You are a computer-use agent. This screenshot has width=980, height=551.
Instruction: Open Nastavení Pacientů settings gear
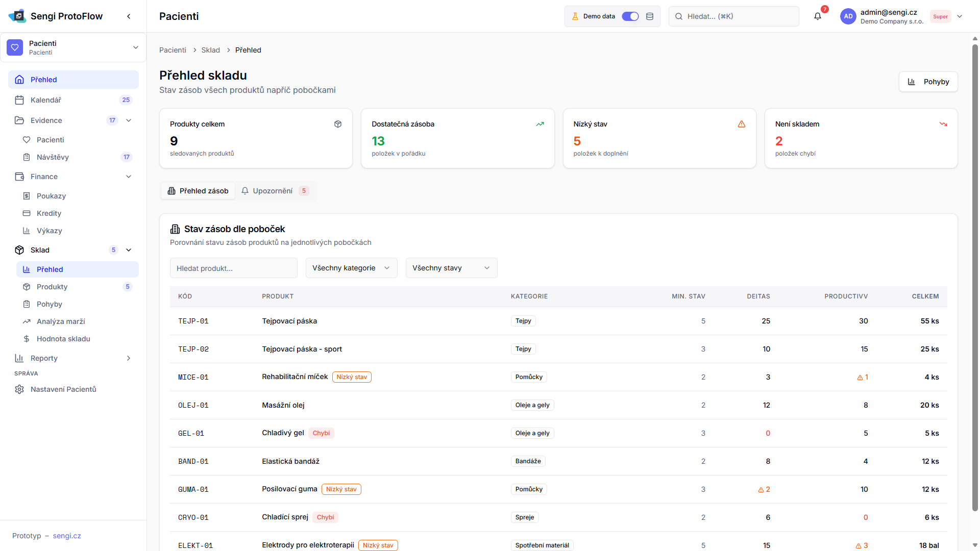(19, 389)
